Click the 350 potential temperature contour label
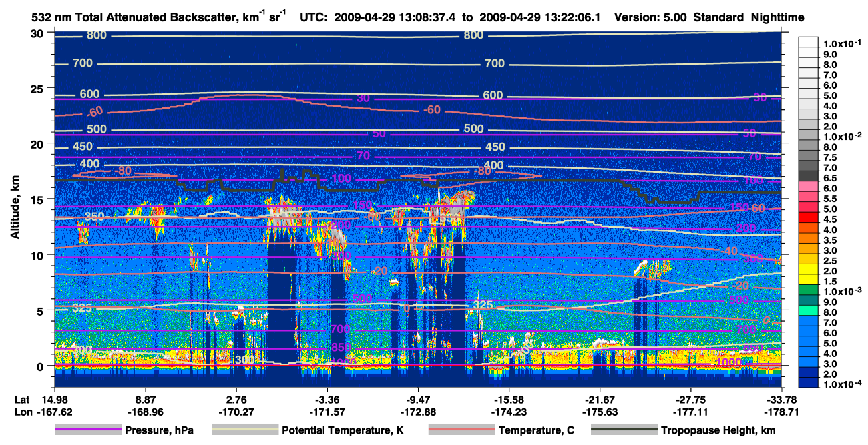This screenshot has height=445, width=868. [x=95, y=217]
